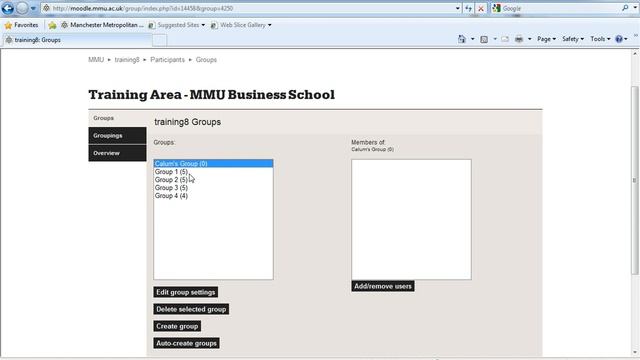
Task: Switch to the Groupings tab
Action: [117, 136]
